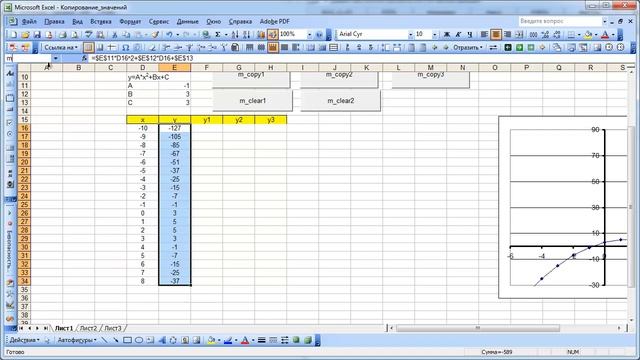Select the y1 header cell

pyautogui.click(x=207, y=120)
